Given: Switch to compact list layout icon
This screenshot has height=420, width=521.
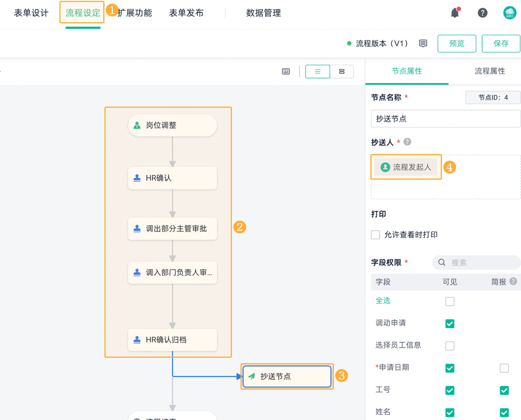Looking at the screenshot, I should 318,71.
